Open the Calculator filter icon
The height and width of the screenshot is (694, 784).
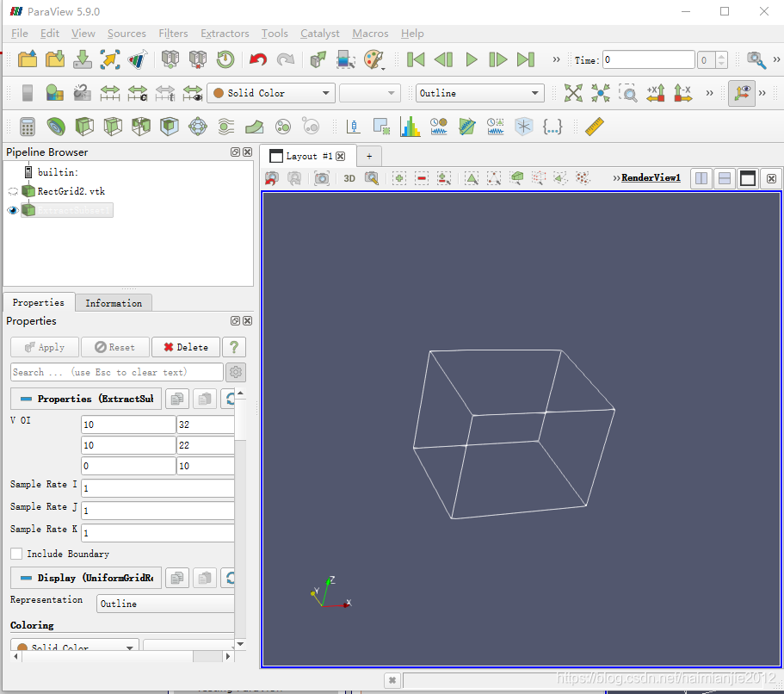[x=28, y=127]
